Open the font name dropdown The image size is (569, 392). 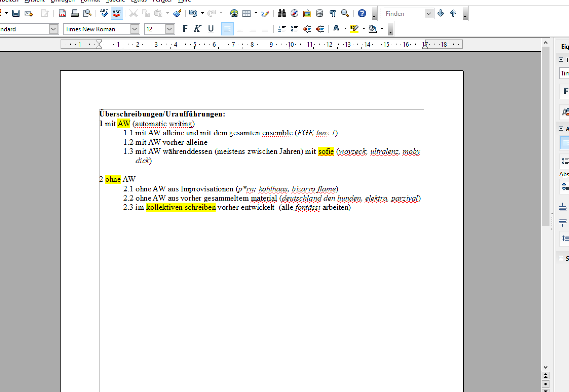[x=135, y=29]
